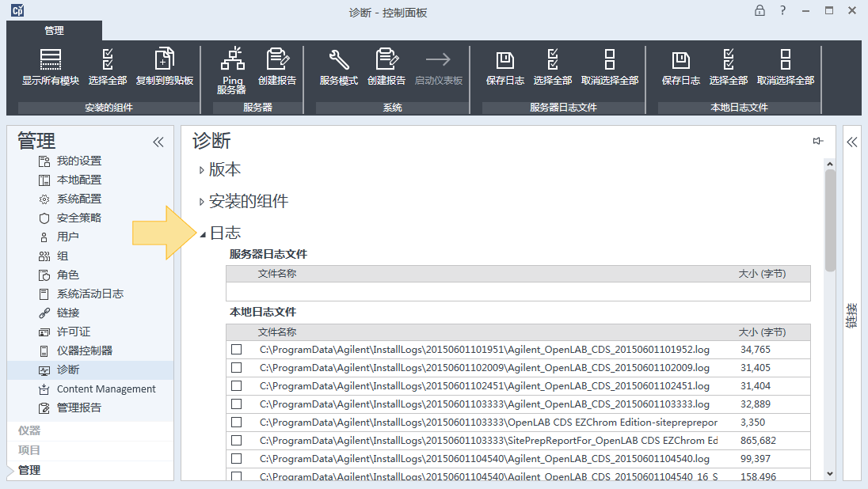Viewport: 868px width, 489px height.
Task: Click the vertical scrollbar thumb
Action: coord(829,220)
